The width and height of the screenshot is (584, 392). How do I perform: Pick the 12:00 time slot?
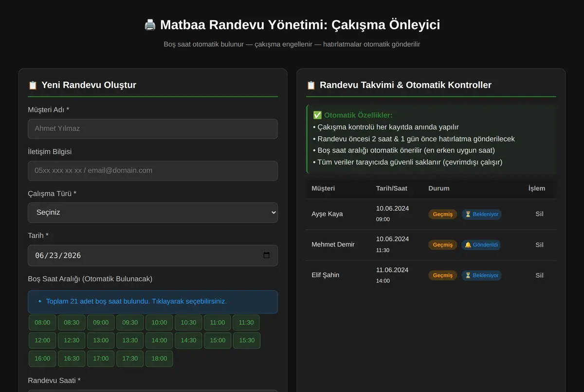pyautogui.click(x=42, y=340)
